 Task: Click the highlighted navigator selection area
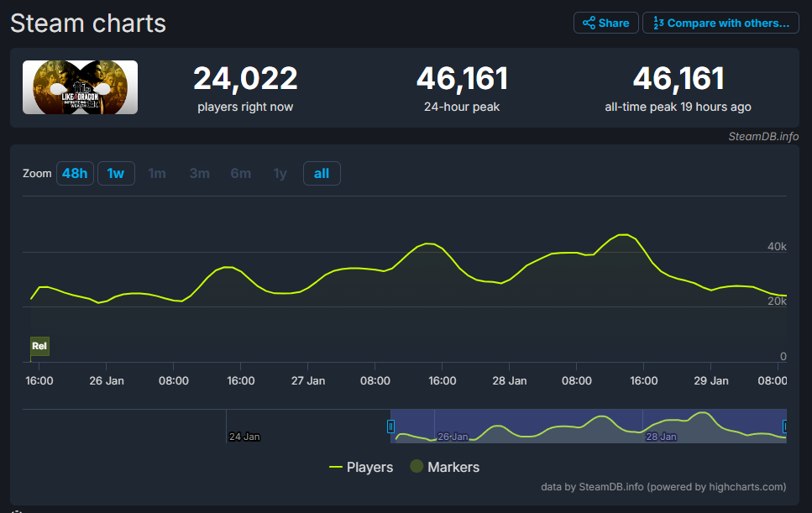(589, 426)
